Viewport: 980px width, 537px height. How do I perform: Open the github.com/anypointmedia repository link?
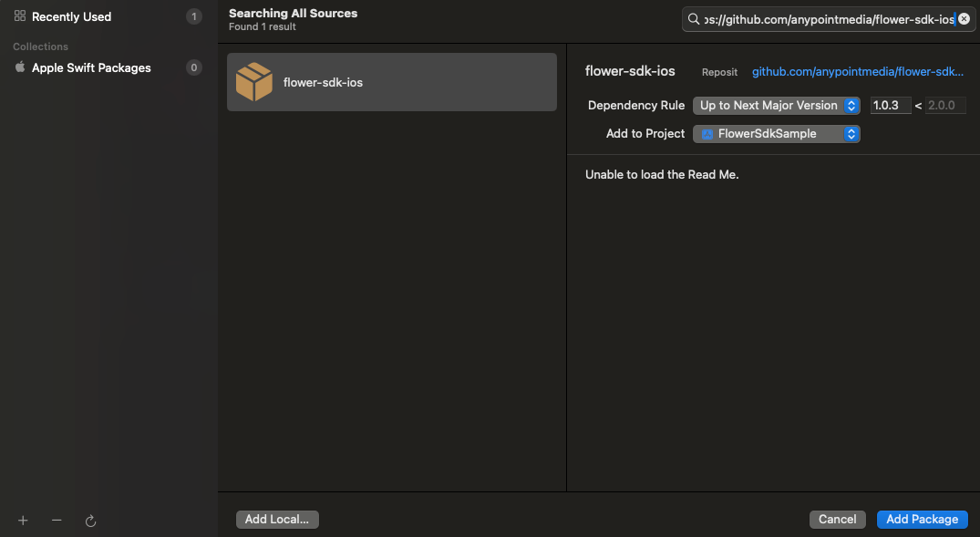[857, 72]
